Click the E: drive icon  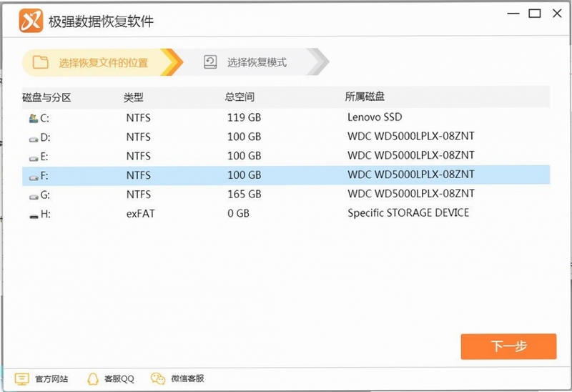34,158
